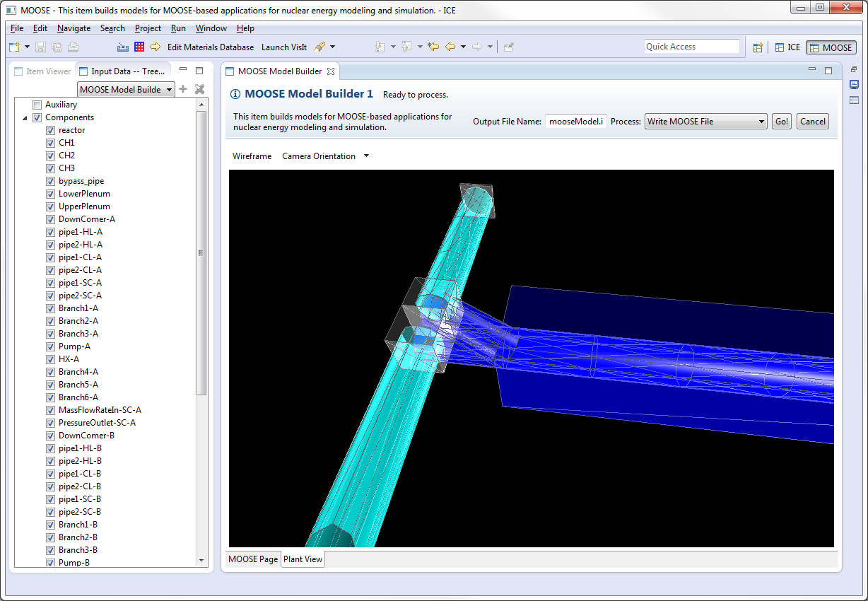
Task: Delete tree item with X icon
Action: (199, 89)
